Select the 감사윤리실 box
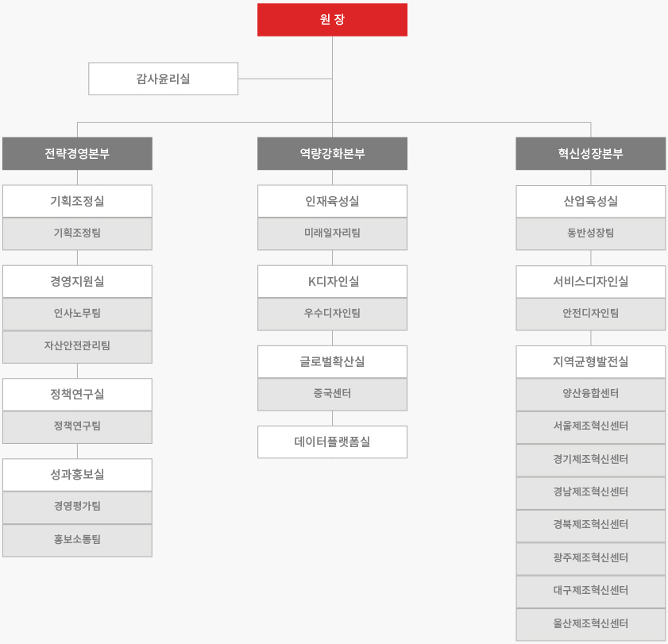The height and width of the screenshot is (644, 668). click(163, 79)
